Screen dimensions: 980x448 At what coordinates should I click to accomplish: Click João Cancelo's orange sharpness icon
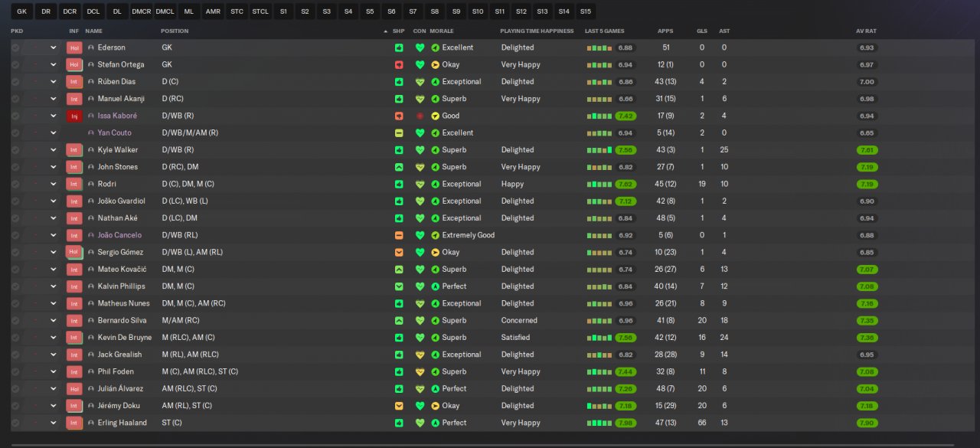[399, 235]
